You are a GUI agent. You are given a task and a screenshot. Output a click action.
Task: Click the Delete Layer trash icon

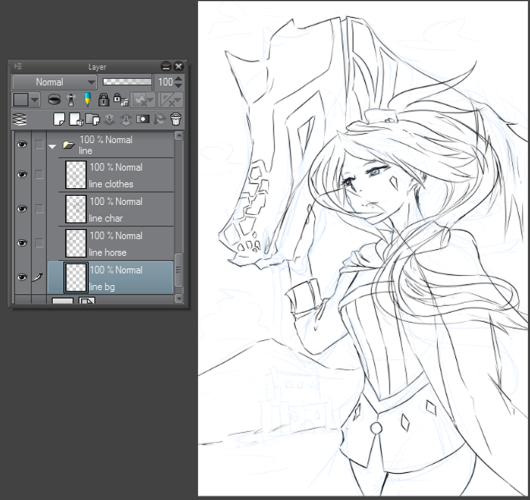(x=176, y=119)
